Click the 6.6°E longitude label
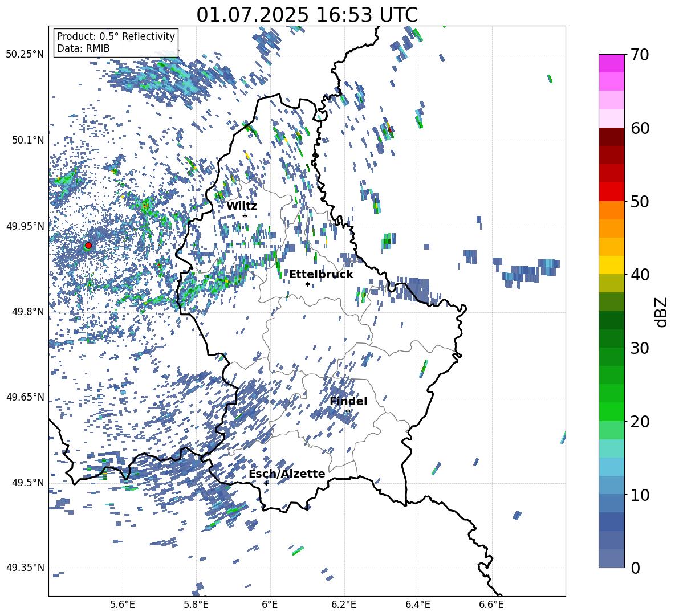The image size is (675, 616). [491, 605]
